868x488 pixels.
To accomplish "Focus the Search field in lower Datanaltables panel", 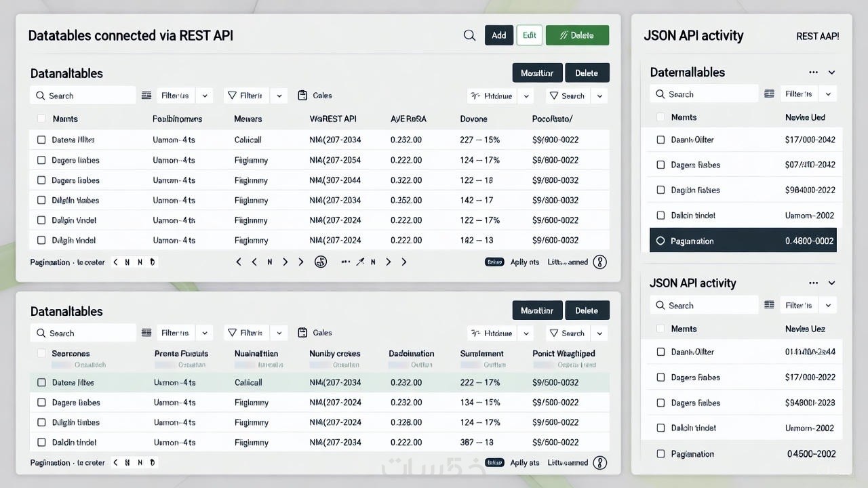I will point(83,333).
